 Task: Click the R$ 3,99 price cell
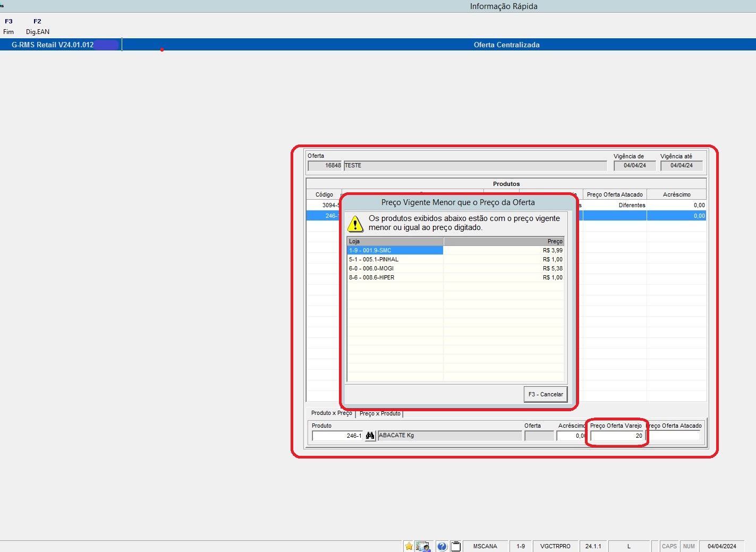coord(504,250)
